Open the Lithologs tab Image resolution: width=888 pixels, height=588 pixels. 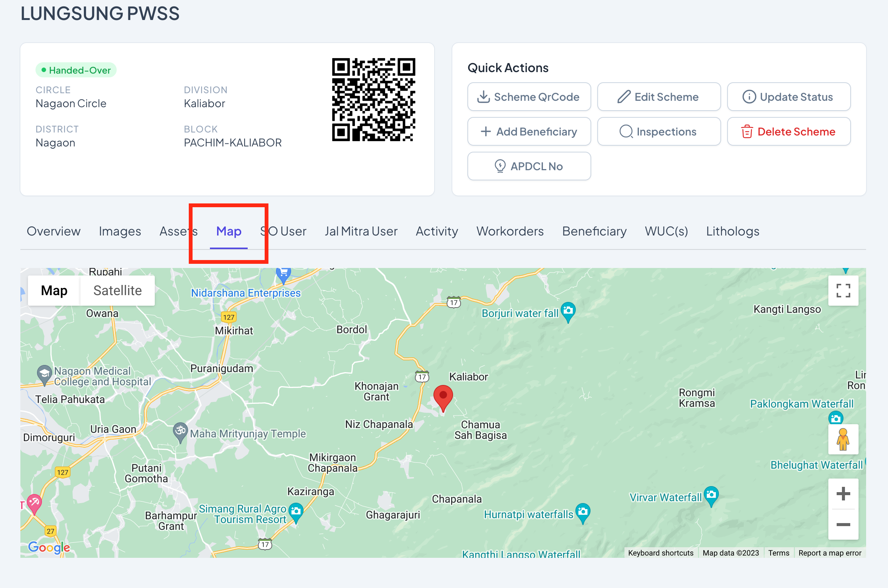(733, 231)
